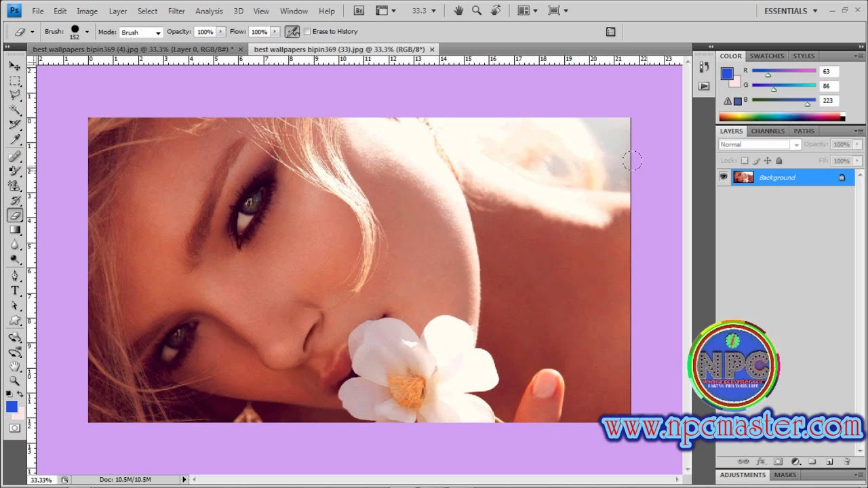The image size is (868, 488).
Task: Click foreground color swatch in toolbox
Action: pos(12,407)
